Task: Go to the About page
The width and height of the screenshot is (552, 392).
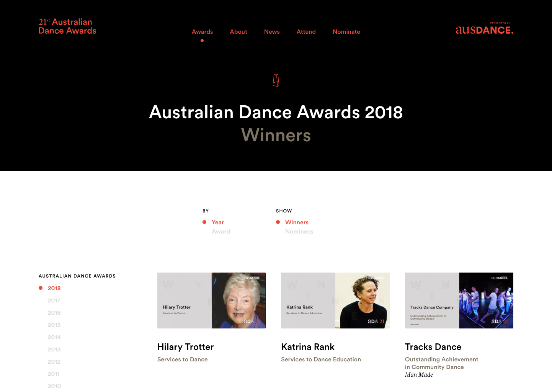Action: 238,32
